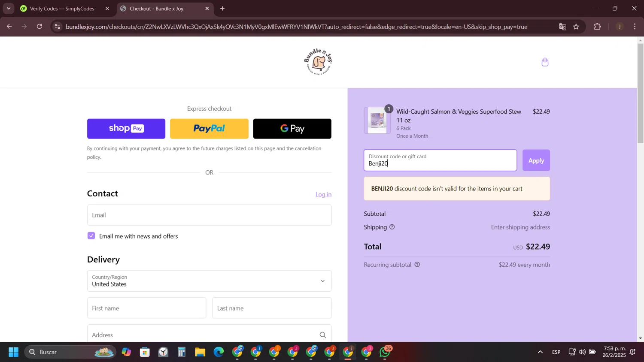Go back to the previous page
Screen dimensions: 644x362
pos(9,27)
